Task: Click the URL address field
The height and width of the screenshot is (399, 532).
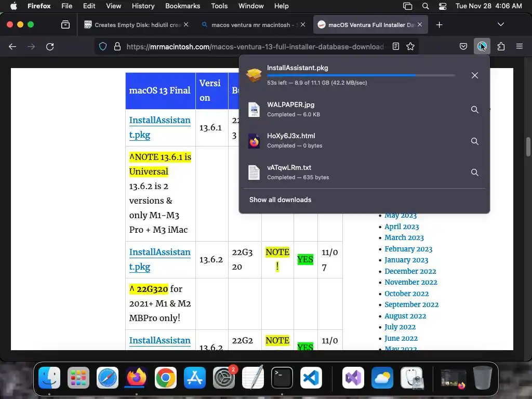Action: pos(255,46)
